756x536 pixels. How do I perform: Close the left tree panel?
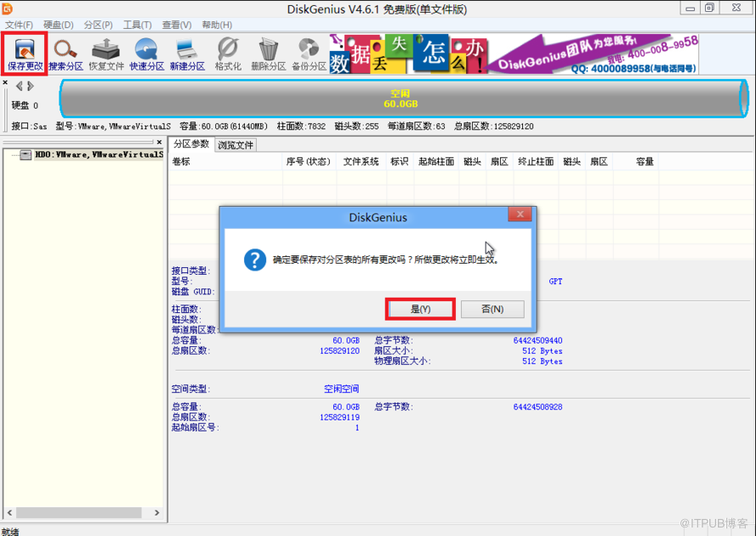pos(159,142)
